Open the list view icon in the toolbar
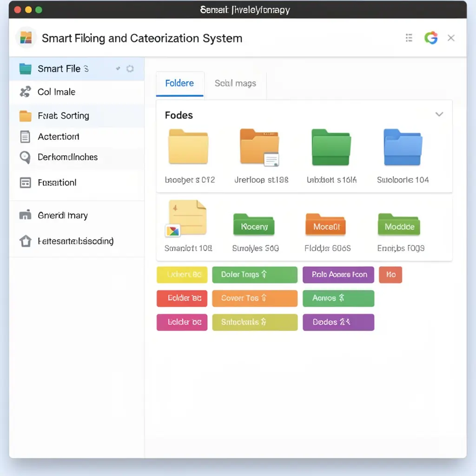Viewport: 476px width, 476px height. tap(409, 38)
